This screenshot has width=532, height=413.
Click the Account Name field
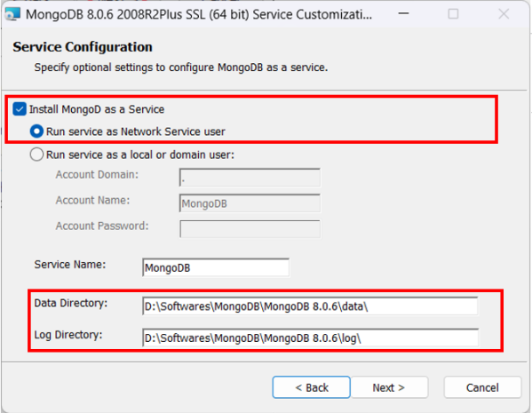[x=250, y=203]
